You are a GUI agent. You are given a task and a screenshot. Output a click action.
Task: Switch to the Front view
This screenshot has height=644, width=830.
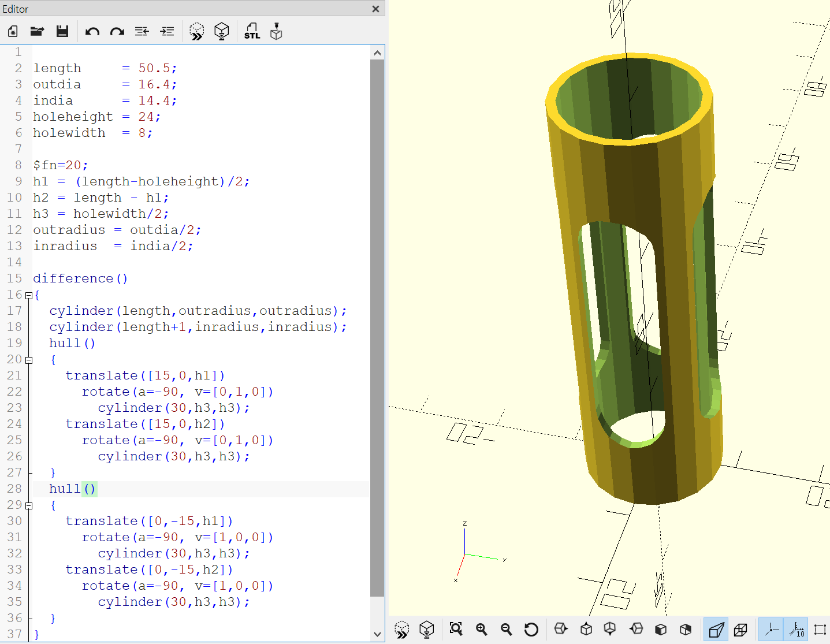[x=661, y=629]
